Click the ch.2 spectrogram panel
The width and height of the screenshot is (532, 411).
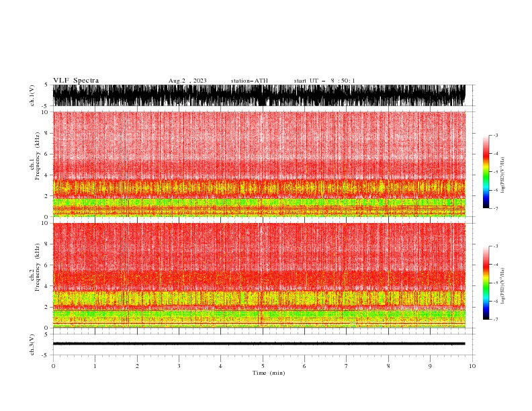coord(259,275)
